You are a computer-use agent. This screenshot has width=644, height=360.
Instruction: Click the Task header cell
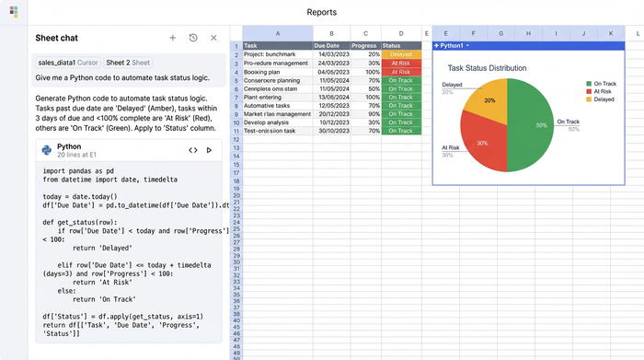[x=278, y=46]
